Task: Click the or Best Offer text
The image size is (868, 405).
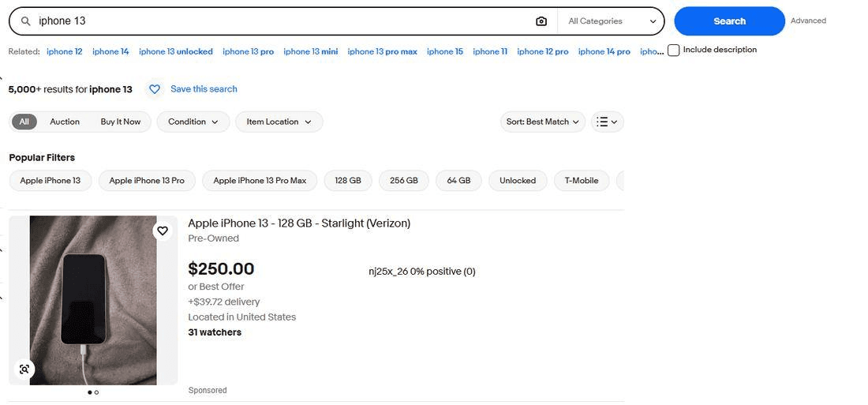Action: (216, 287)
